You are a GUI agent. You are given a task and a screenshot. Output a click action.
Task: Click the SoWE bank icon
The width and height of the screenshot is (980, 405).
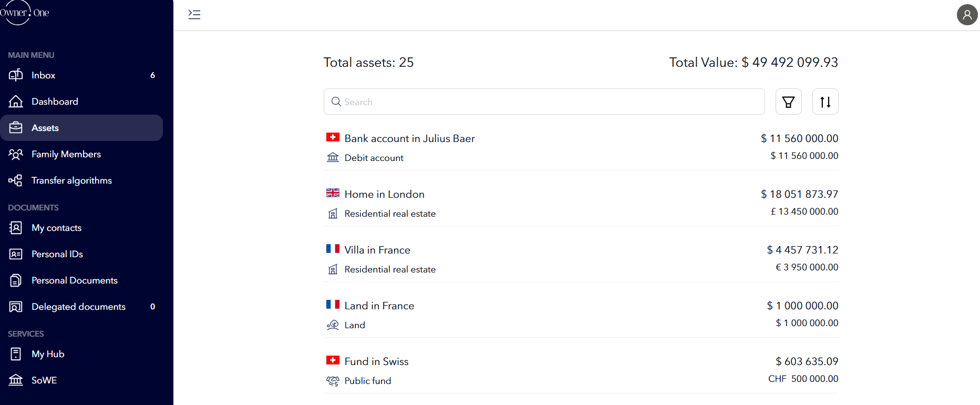[x=16, y=380]
